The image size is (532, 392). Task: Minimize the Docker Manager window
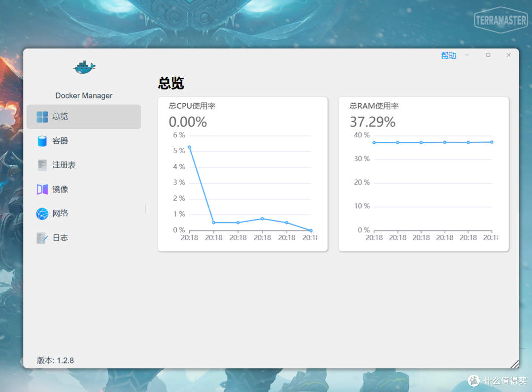[x=467, y=55]
